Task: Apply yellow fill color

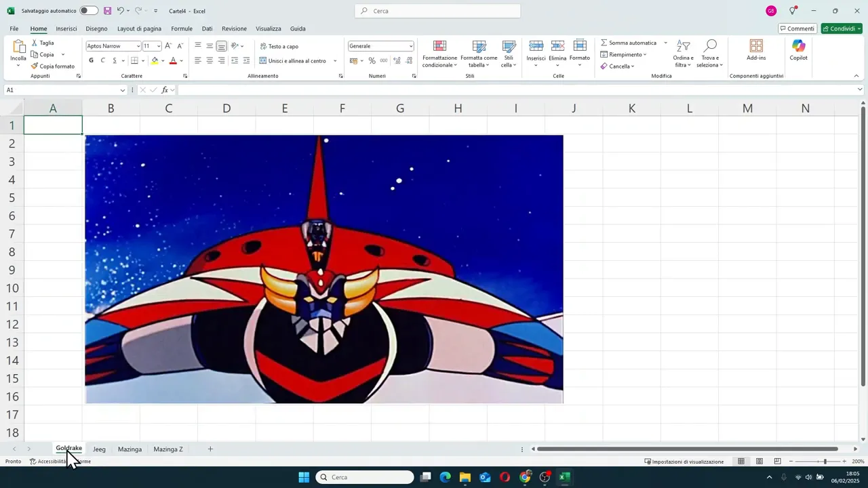Action: click(155, 60)
